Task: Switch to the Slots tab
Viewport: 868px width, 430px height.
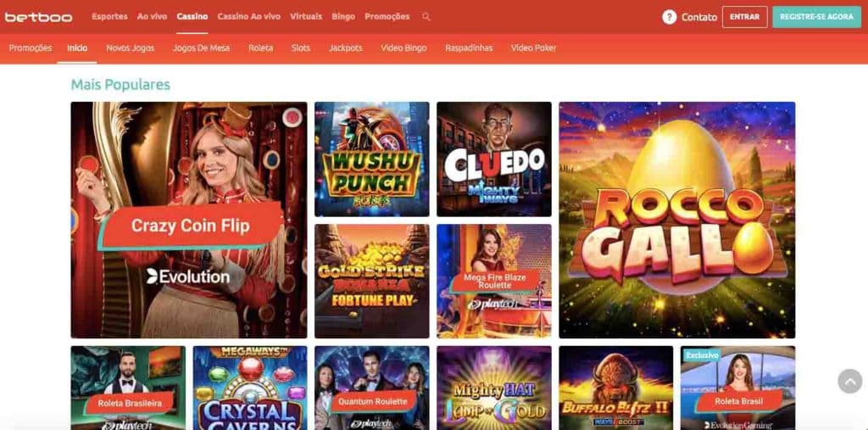Action: coord(301,48)
